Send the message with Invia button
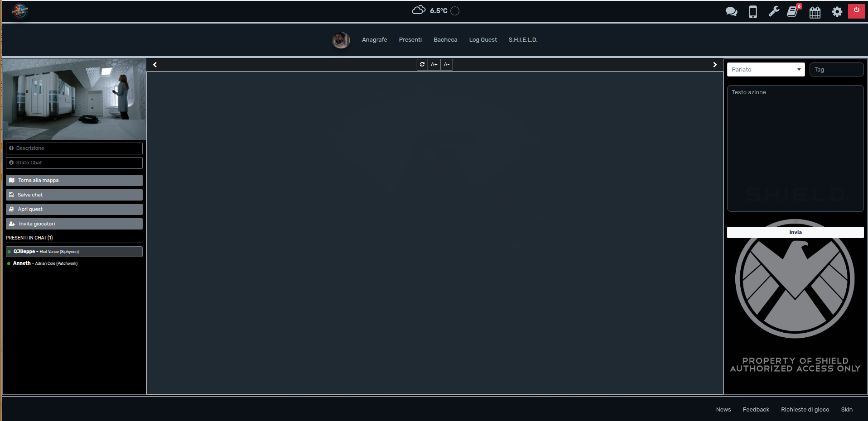This screenshot has height=421, width=868. [796, 232]
